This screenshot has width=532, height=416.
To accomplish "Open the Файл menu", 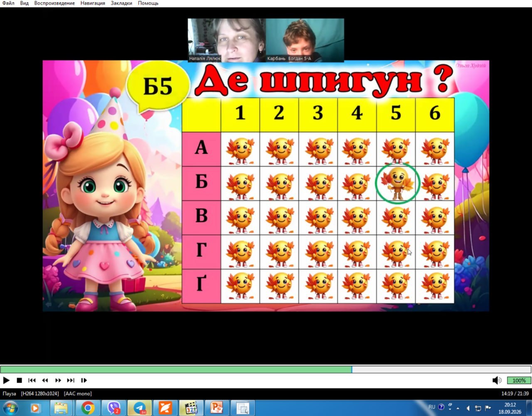I will pyautogui.click(x=8, y=3).
